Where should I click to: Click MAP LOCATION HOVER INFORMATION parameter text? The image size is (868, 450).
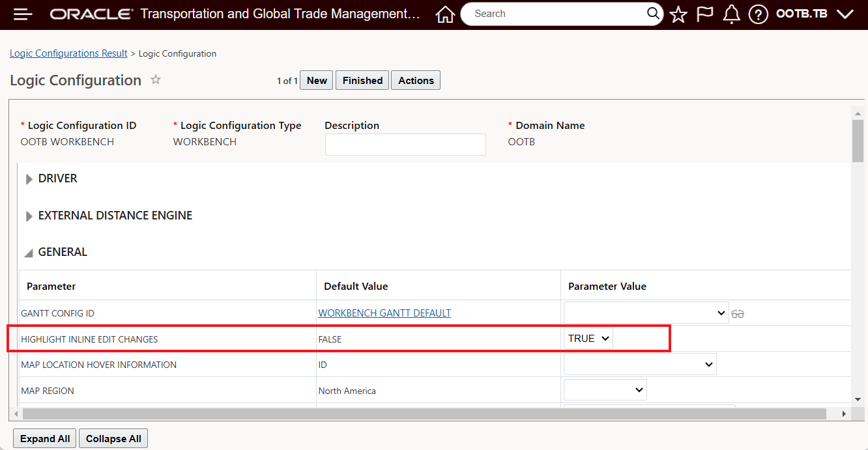click(x=98, y=365)
